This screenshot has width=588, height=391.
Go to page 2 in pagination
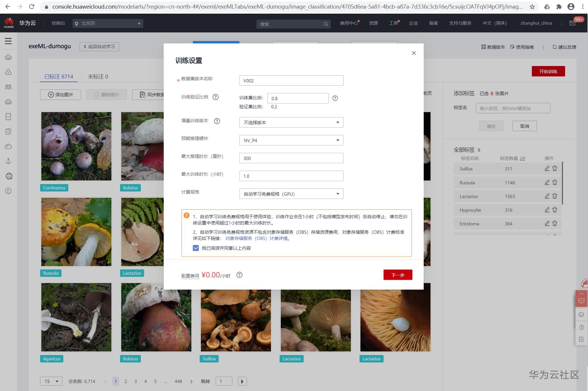pyautogui.click(x=126, y=381)
